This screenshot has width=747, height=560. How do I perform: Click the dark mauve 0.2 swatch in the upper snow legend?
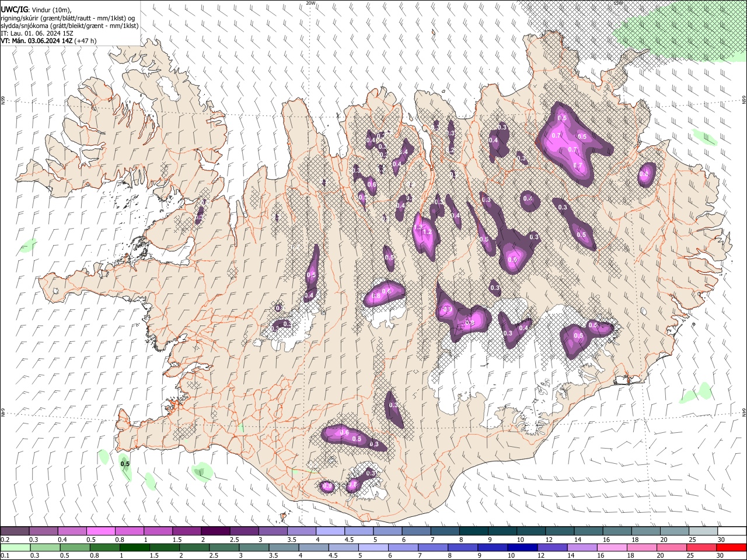pyautogui.click(x=15, y=531)
